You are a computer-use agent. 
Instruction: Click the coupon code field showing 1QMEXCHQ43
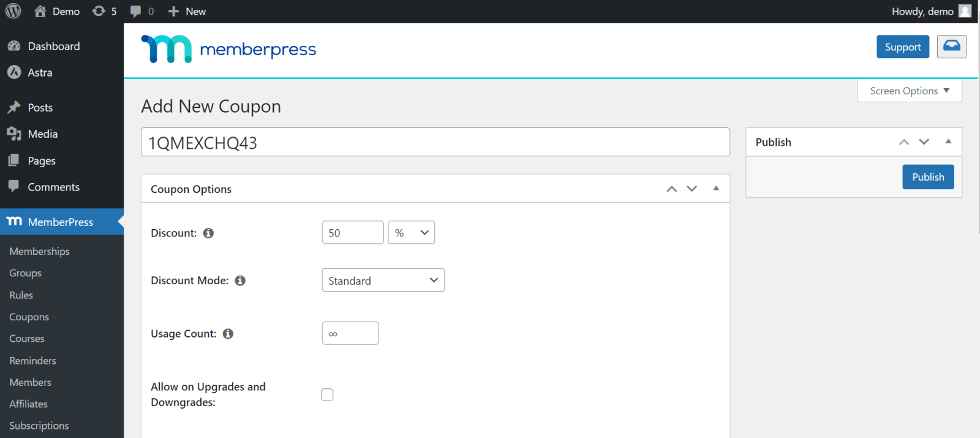(435, 142)
